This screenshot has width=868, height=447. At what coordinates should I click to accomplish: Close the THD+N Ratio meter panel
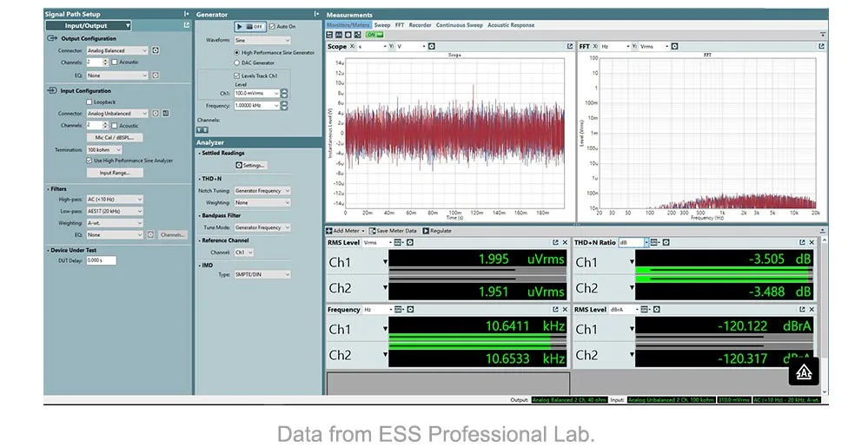(x=812, y=243)
